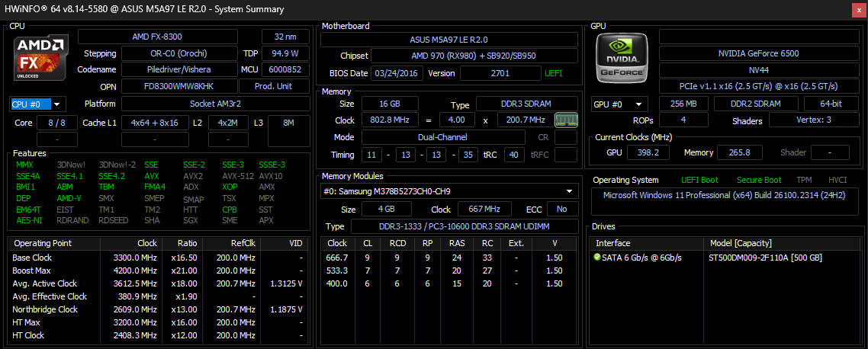Viewport: 868px width, 349px height.
Task: Click the memory Size 16 GB field
Action: click(x=390, y=104)
